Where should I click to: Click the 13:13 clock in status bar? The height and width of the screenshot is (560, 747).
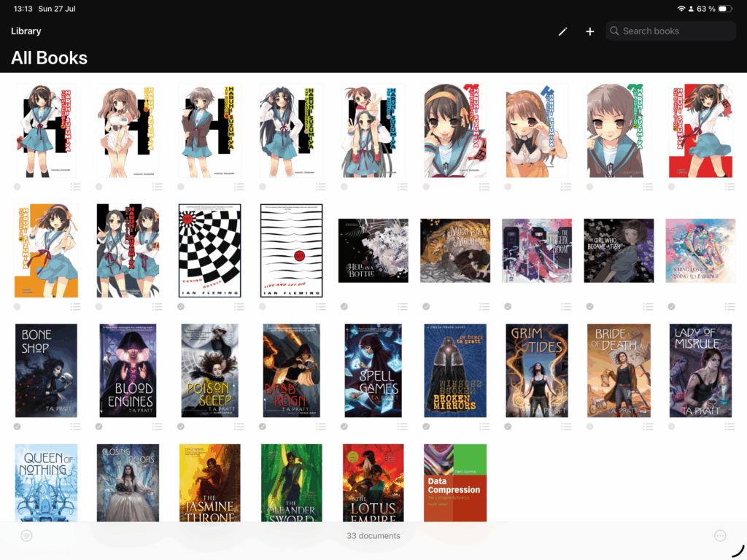pos(23,9)
